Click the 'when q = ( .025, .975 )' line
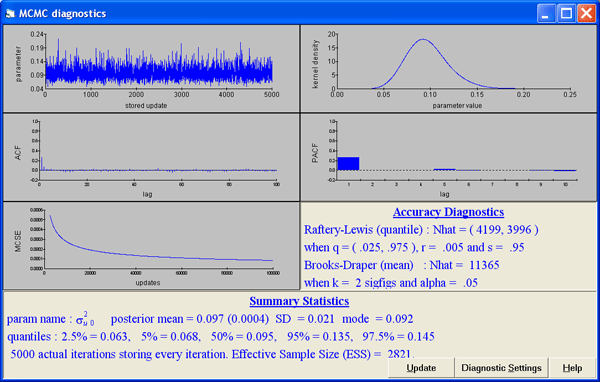 tap(414, 247)
